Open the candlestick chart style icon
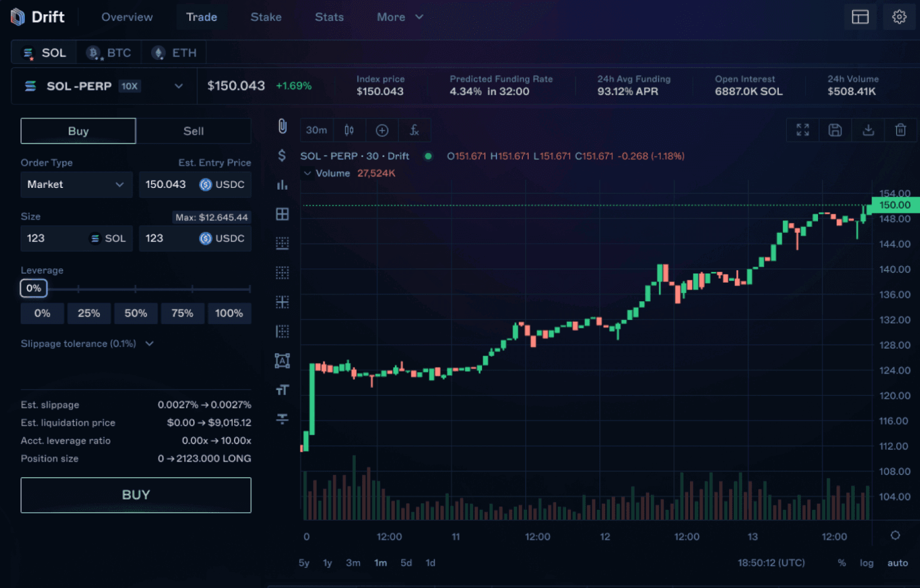920x588 pixels. [349, 130]
